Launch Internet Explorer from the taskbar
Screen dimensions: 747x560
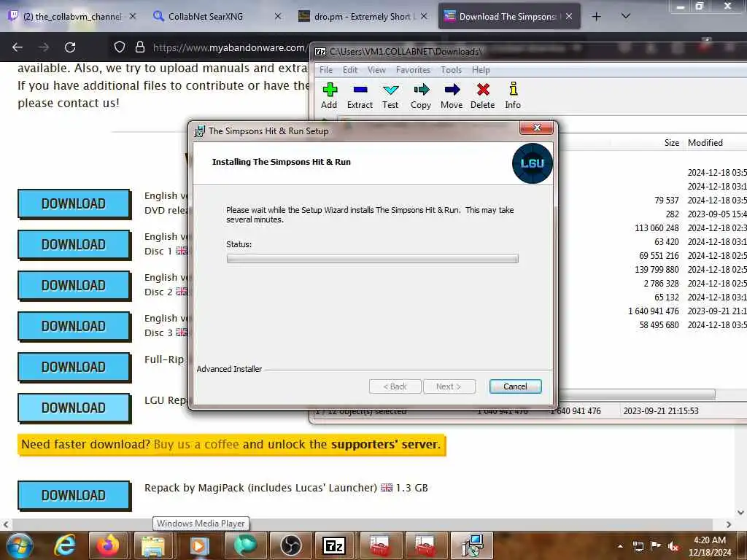coord(65,545)
